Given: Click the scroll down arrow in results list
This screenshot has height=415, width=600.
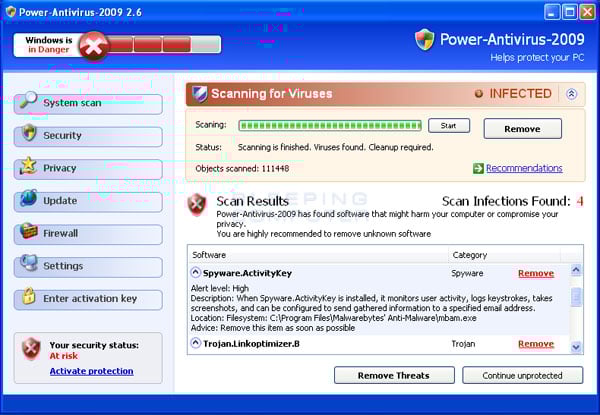Looking at the screenshot, I should point(576,347).
